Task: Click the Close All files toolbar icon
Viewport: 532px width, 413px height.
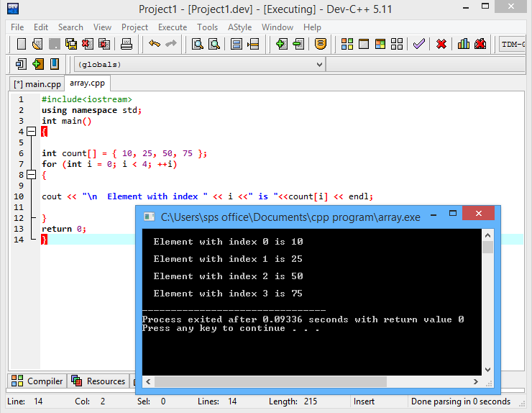Action: [x=104, y=44]
